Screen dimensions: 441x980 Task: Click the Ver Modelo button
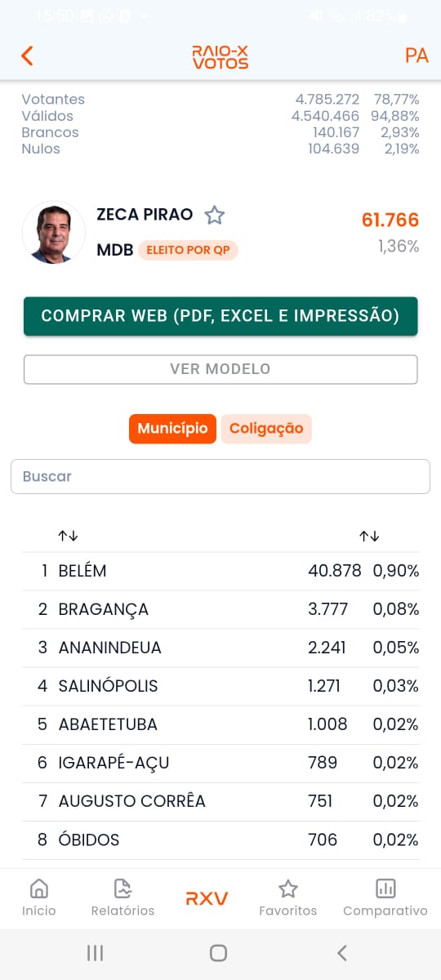click(x=220, y=369)
